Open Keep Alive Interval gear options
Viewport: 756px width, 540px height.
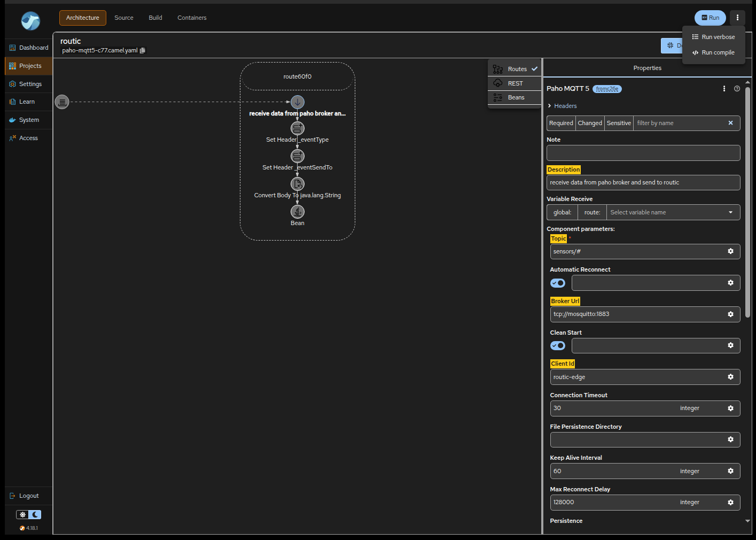tap(730, 471)
